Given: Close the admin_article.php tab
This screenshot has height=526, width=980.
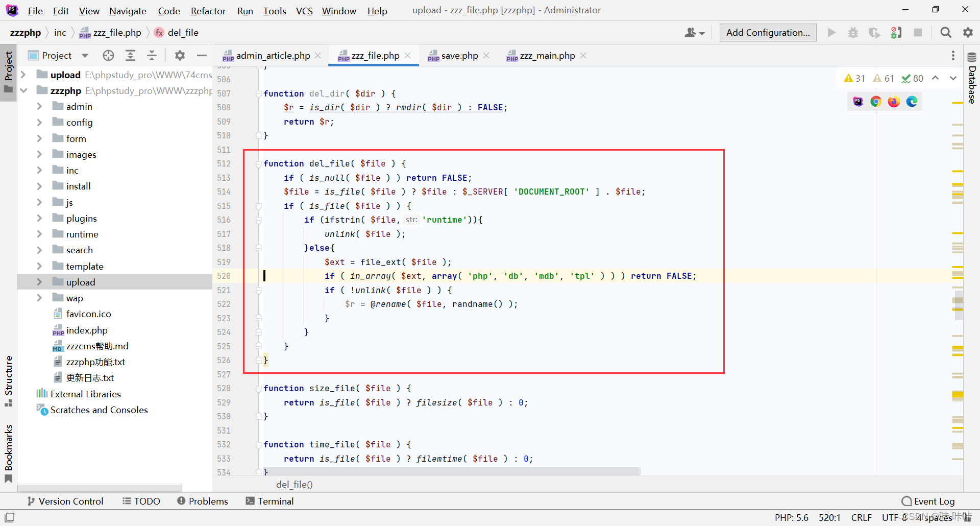Looking at the screenshot, I should pyautogui.click(x=318, y=56).
